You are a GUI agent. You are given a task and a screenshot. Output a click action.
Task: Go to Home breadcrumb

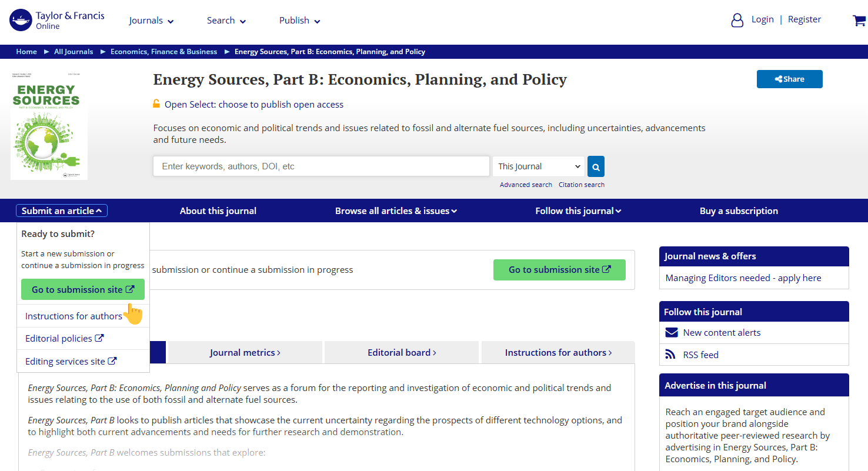tap(26, 52)
